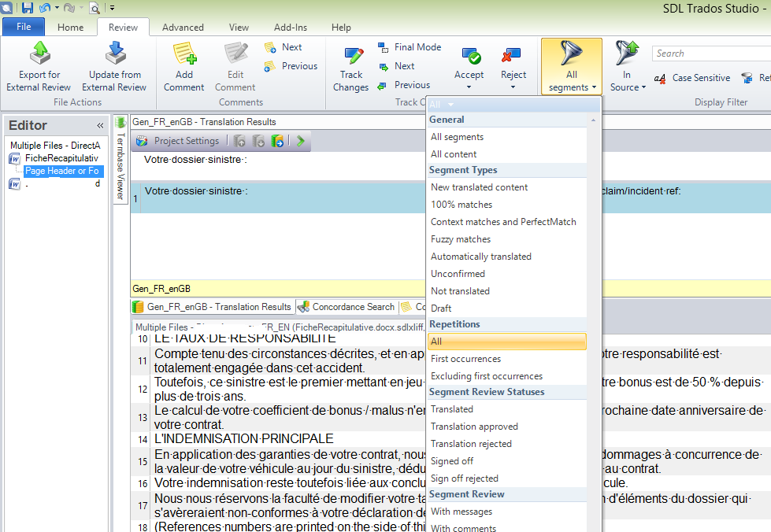Filter by New translated content
771x532 pixels.
[x=507, y=187]
